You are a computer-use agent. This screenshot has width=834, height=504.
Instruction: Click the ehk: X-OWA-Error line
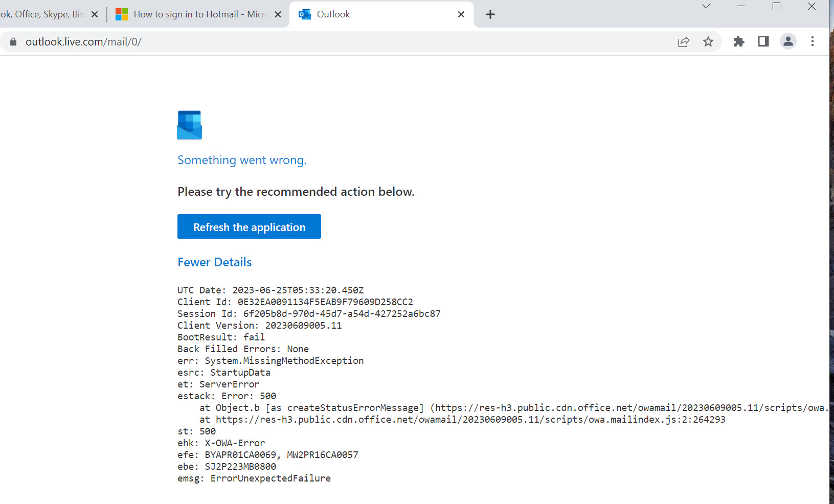[221, 443]
